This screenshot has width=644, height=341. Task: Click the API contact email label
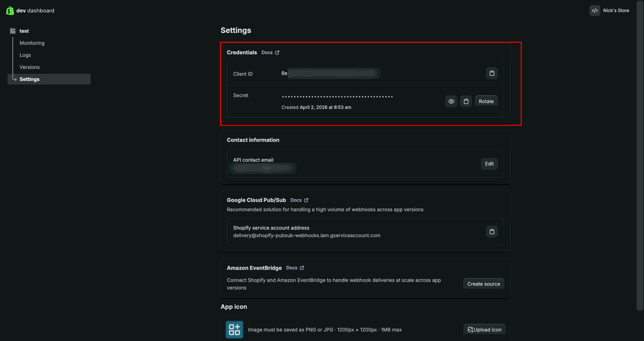coord(253,160)
